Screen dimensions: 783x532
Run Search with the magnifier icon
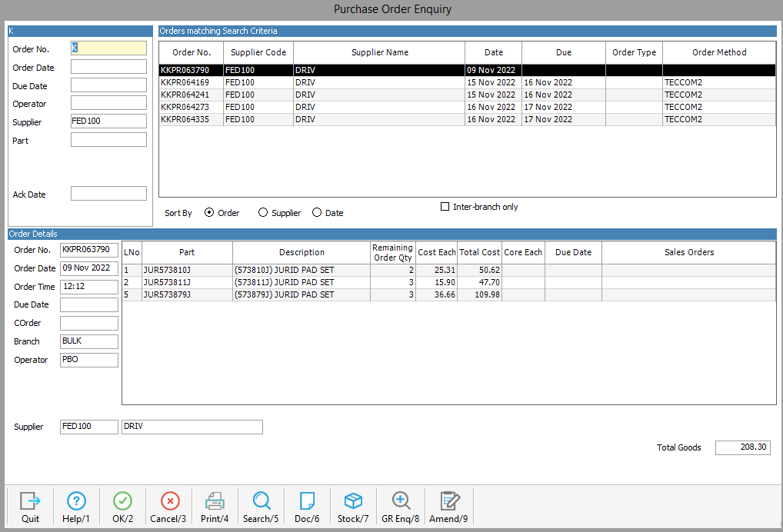(262, 501)
